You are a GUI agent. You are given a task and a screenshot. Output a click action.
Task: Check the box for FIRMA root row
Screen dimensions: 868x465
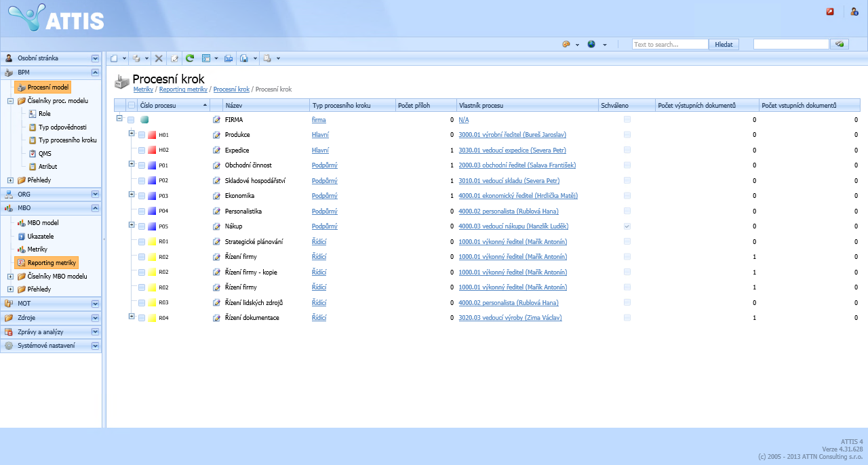click(x=131, y=119)
